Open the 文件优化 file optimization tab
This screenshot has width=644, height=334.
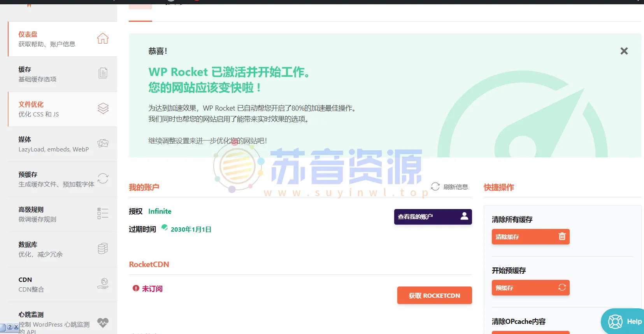(63, 109)
